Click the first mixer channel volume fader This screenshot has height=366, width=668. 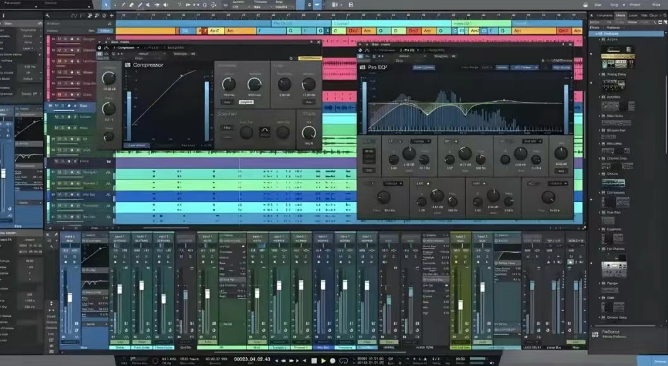pos(70,297)
